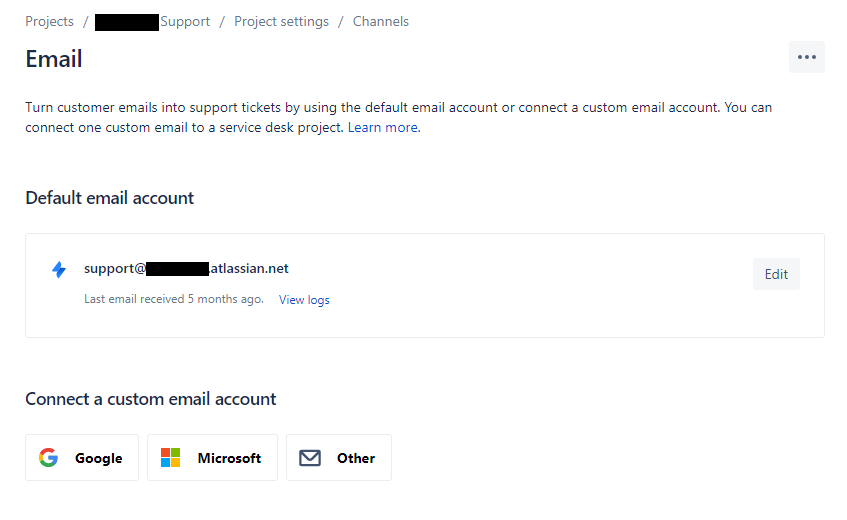847x520 pixels.
Task: Click the Google G logo icon
Action: coord(49,457)
